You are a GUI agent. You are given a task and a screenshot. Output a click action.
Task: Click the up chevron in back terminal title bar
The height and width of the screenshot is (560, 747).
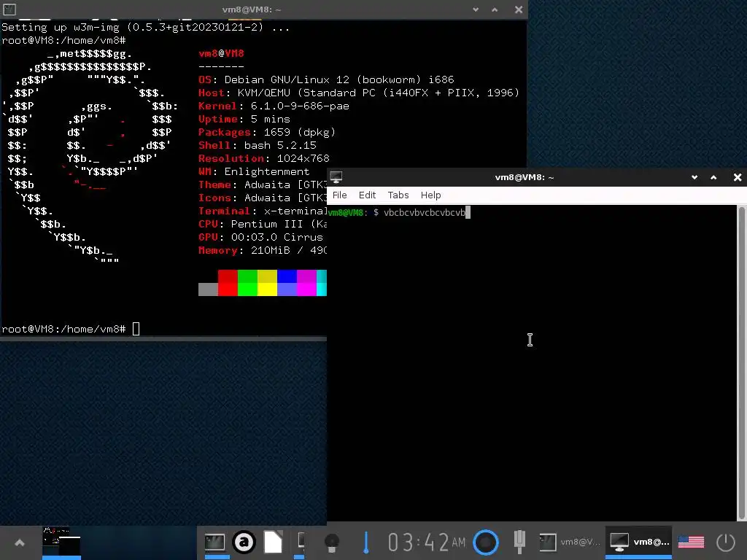coord(495,9)
